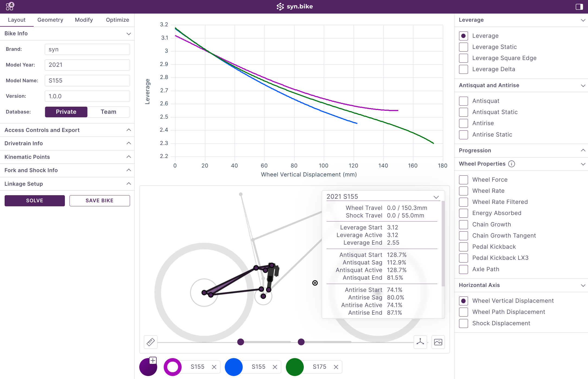Remove the blue S155 comparison bike
Image resolution: width=588 pixels, height=379 pixels.
pos(275,367)
